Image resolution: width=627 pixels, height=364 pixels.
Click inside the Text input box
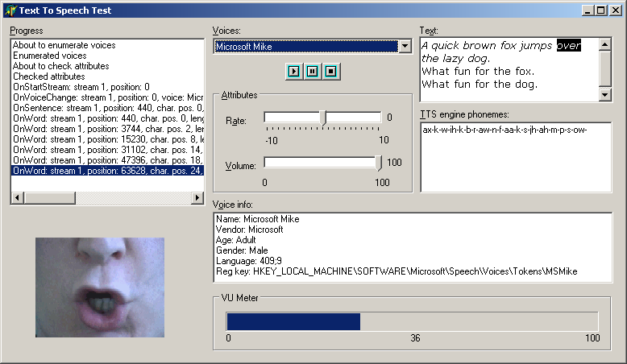tap(509, 70)
